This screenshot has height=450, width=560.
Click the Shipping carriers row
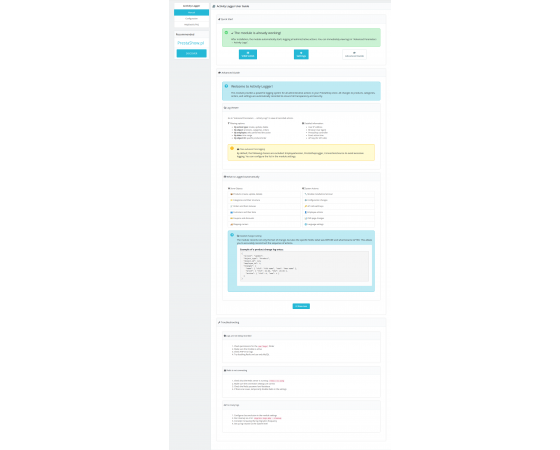(x=264, y=224)
